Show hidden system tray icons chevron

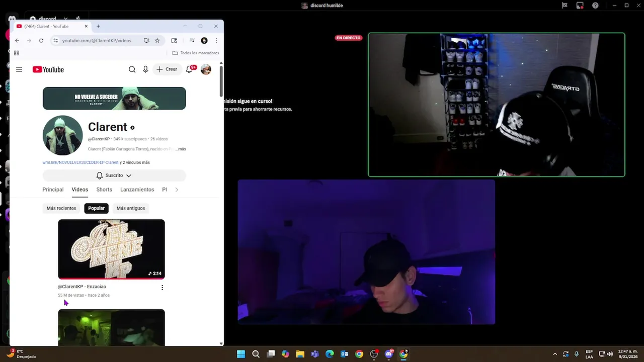click(x=555, y=354)
